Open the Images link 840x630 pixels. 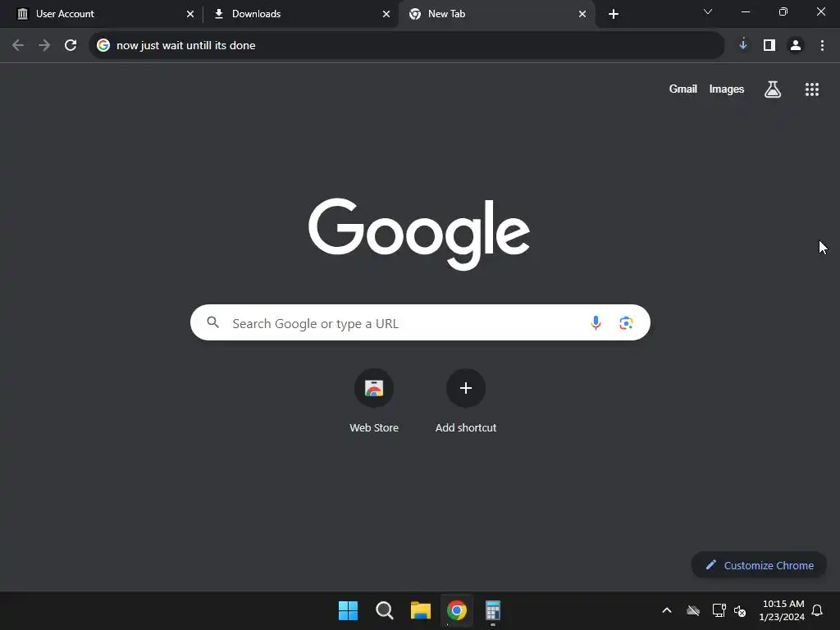[727, 89]
